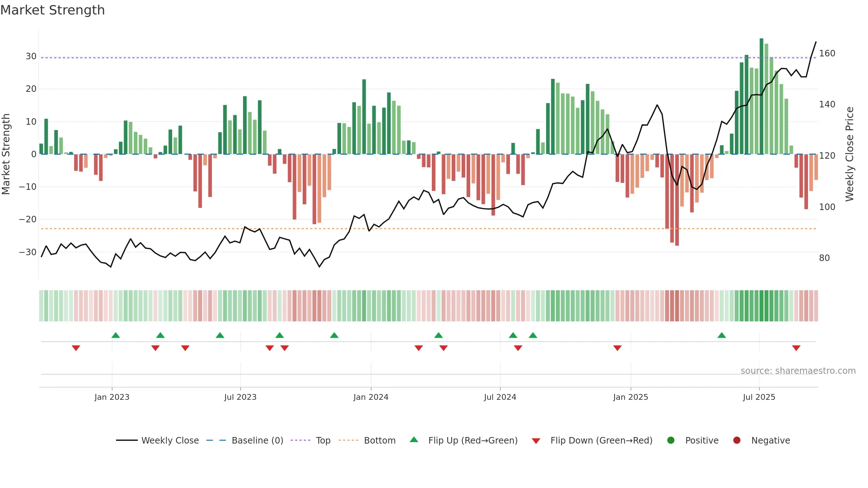Click the '30' tick on the left axis

[x=31, y=56]
